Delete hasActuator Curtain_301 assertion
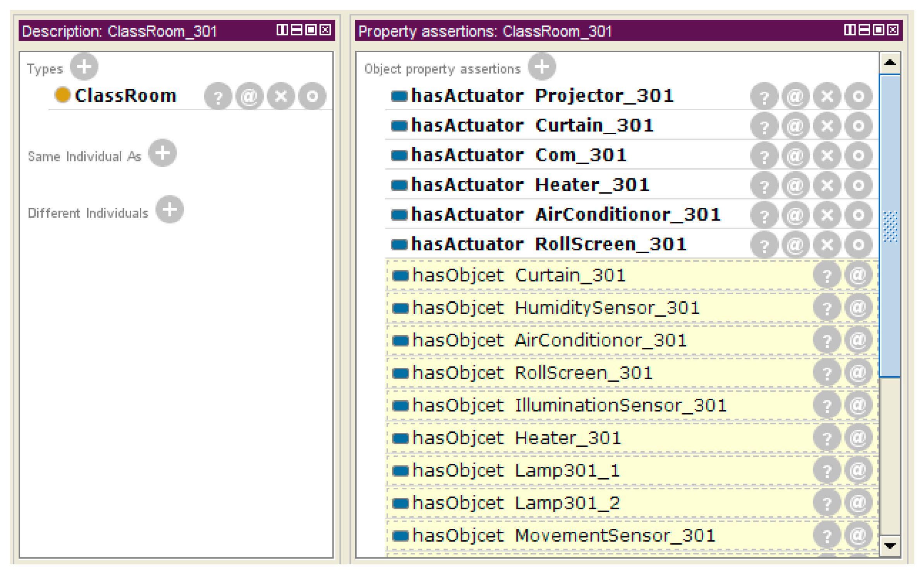 click(x=827, y=126)
